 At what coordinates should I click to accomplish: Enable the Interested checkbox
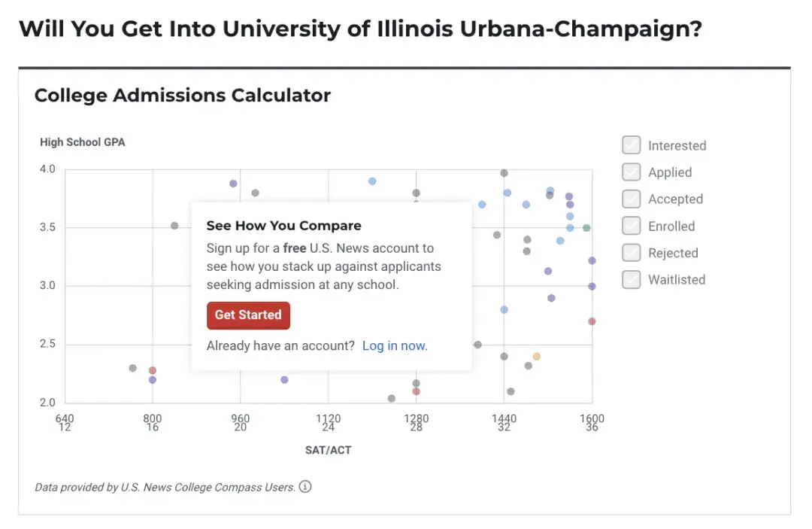click(x=631, y=145)
